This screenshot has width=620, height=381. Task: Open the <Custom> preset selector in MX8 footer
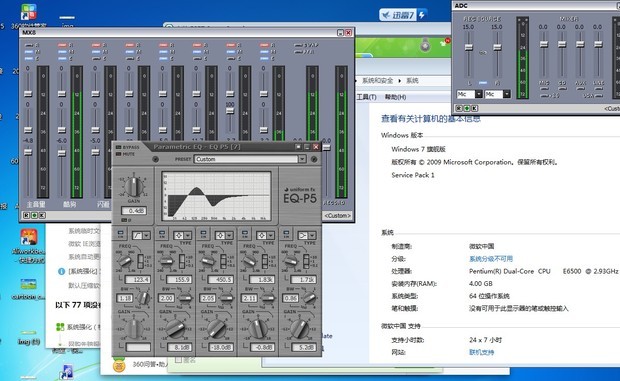[337, 215]
